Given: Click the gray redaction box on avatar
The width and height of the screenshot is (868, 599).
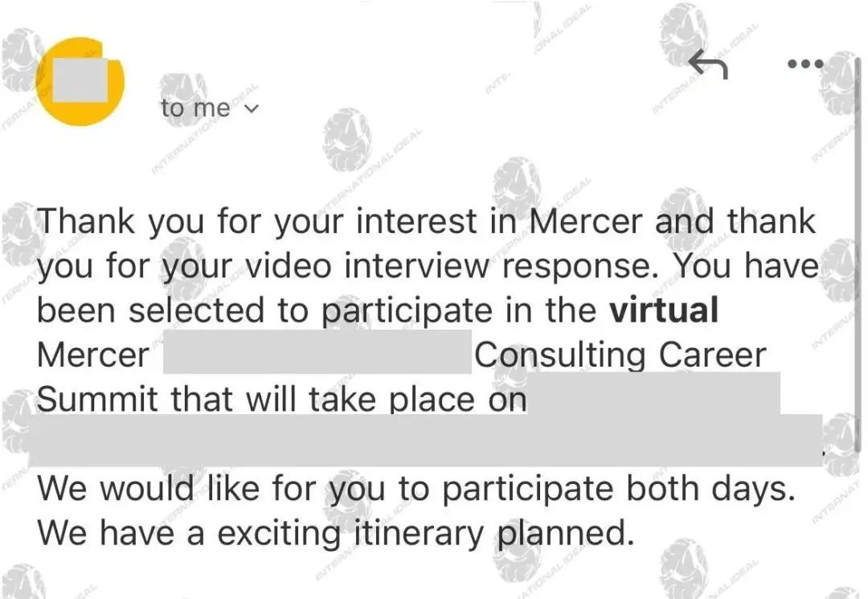Looking at the screenshot, I should [80, 80].
